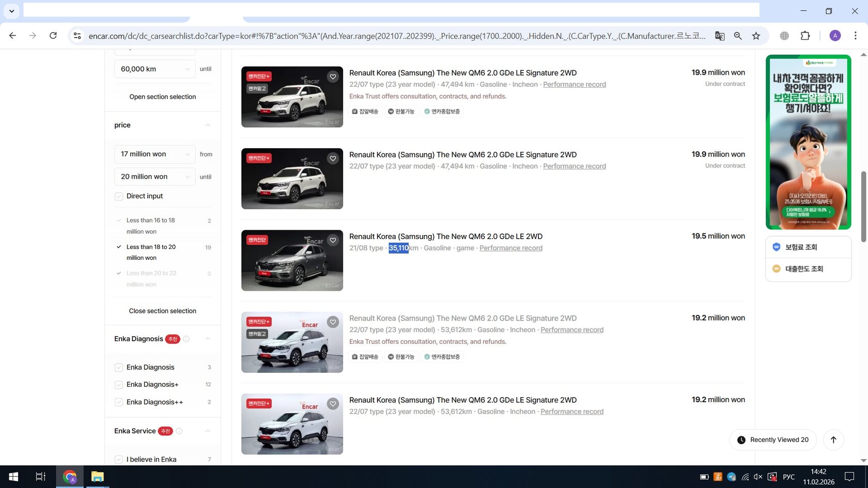The height and width of the screenshot is (488, 868).
Task: Click the globe icon in the browser toolbar
Action: pos(784,36)
